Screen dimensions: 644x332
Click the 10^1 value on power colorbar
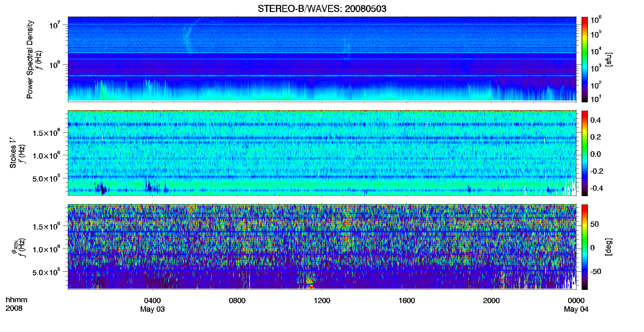pos(596,98)
